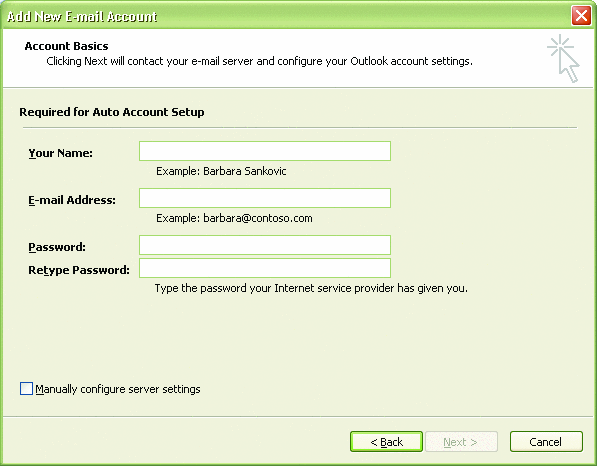
Task: Click the Your Name text field
Action: [265, 151]
